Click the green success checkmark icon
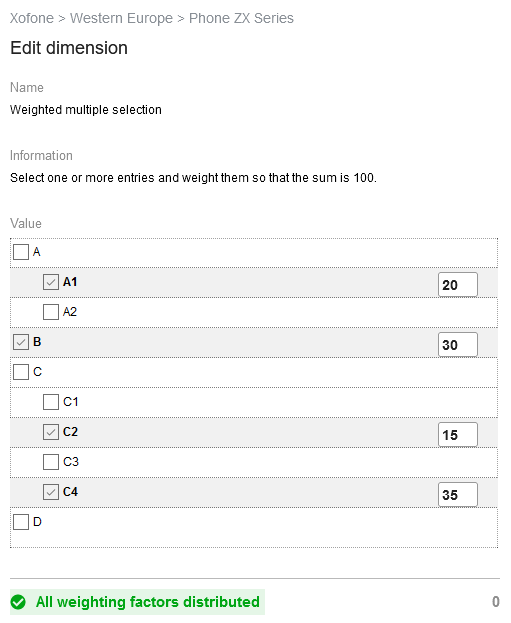Viewport: 511px width, 623px height. tap(18, 602)
